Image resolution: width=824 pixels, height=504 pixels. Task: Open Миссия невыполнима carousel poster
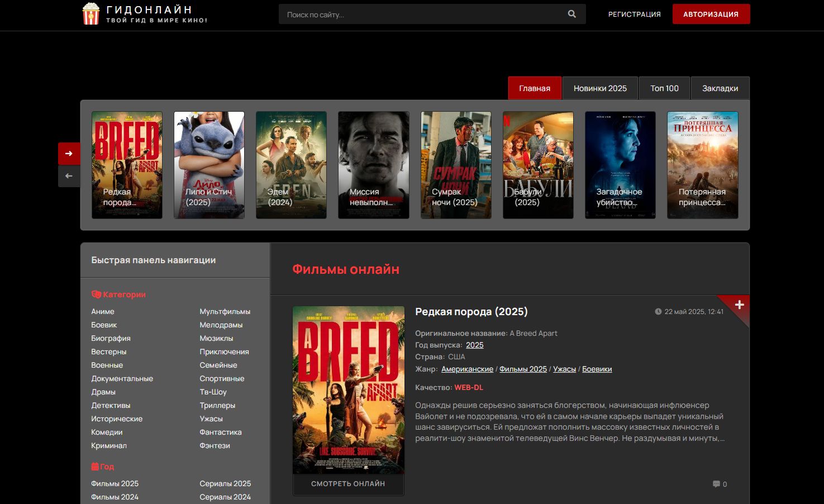coord(373,165)
